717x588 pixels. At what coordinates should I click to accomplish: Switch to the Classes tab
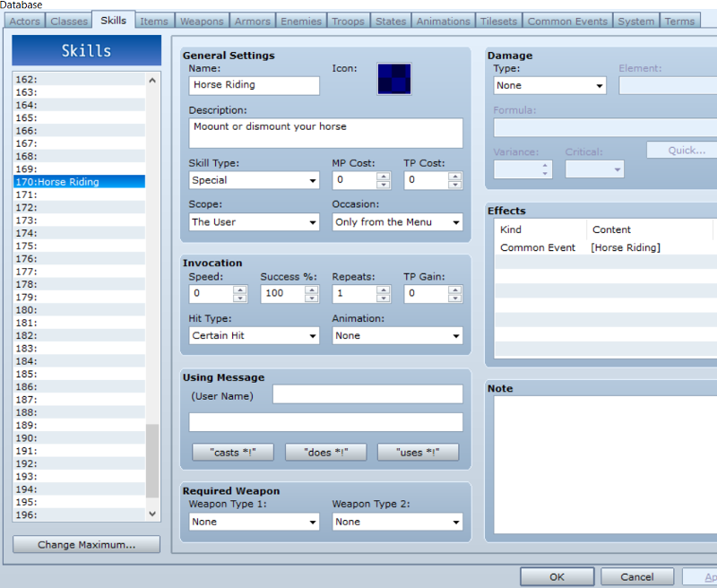[69, 21]
